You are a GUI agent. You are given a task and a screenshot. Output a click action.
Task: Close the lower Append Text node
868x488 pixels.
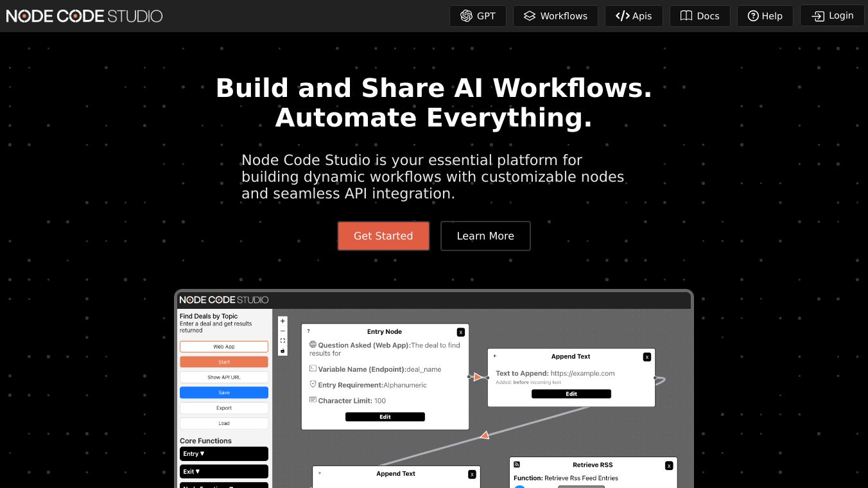[x=472, y=474]
